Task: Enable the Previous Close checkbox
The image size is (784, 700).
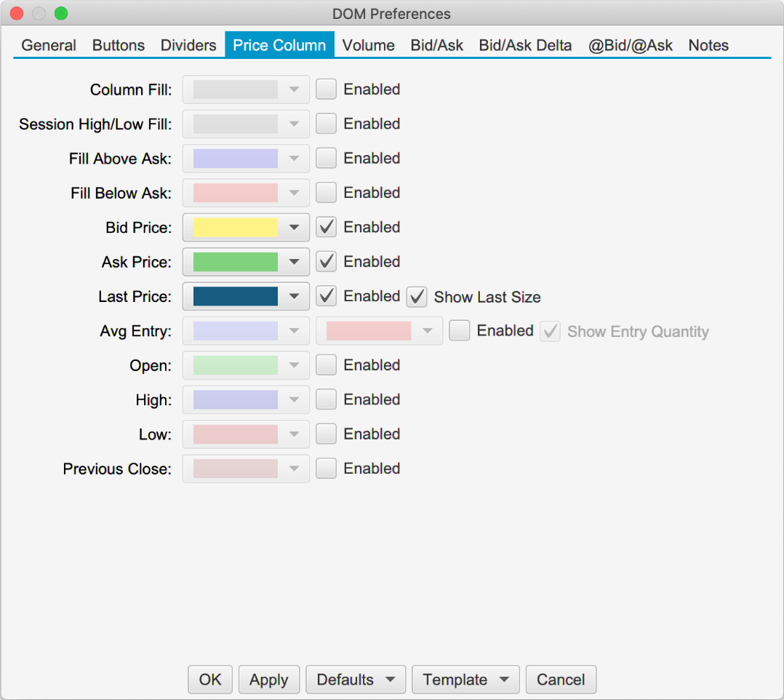Action: click(327, 469)
